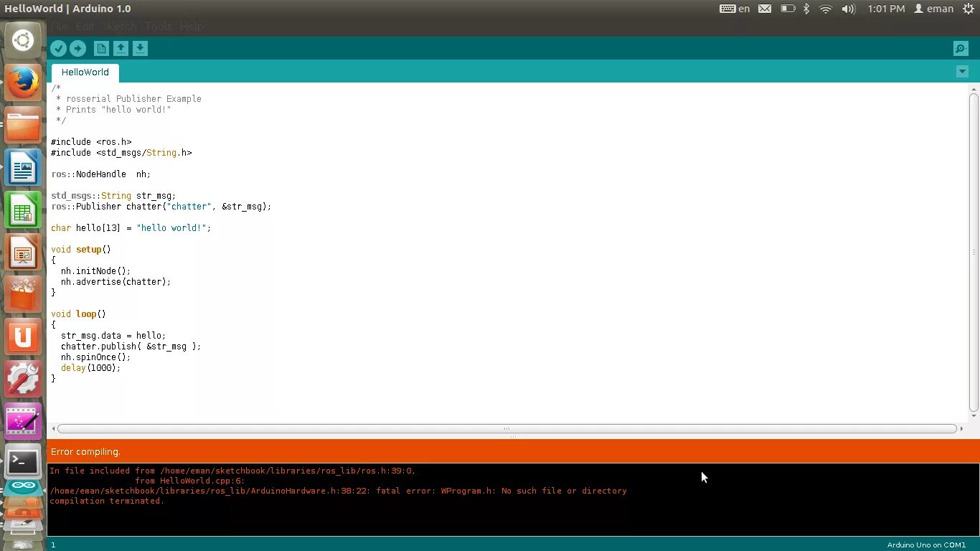Click the Verify sketch checkmark button
The height and width of the screenshot is (551, 980).
tap(59, 48)
